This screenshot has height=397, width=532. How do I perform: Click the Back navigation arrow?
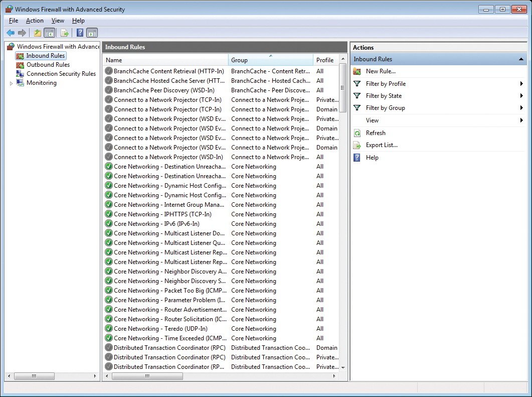[10, 32]
